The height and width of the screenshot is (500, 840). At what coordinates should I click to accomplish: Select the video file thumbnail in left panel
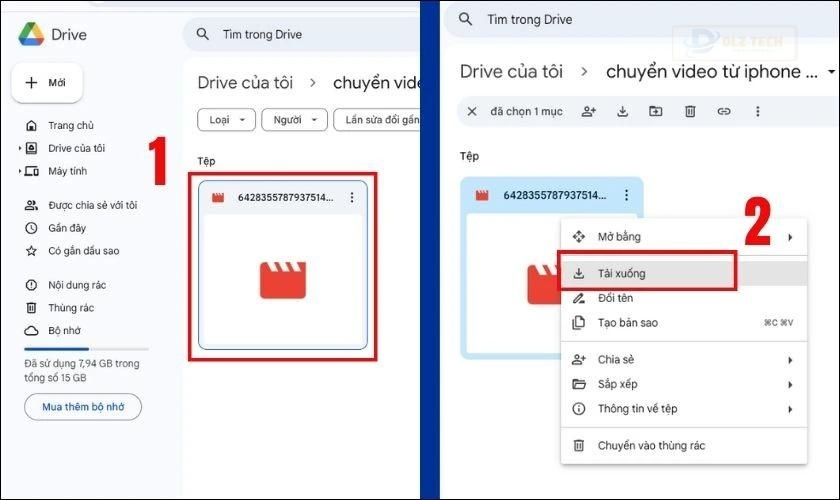pos(283,280)
